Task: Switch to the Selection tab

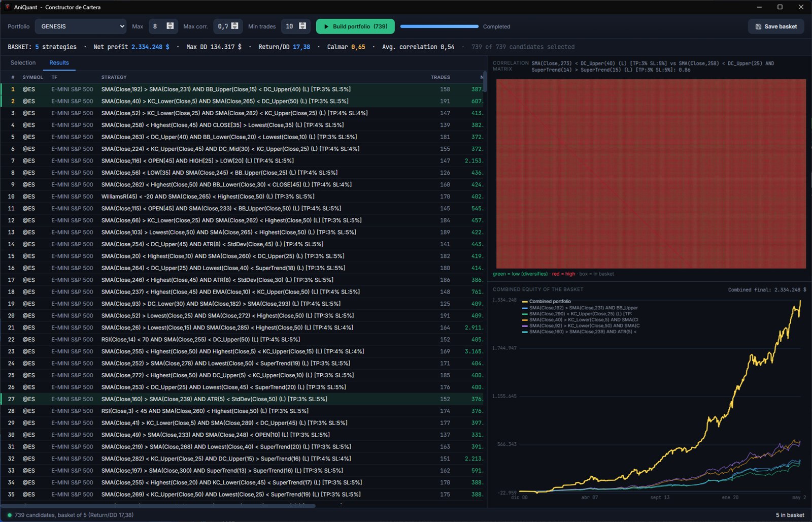Action: click(23, 62)
